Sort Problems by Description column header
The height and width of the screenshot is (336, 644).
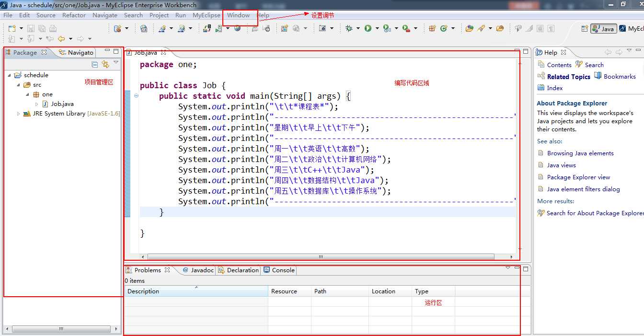(196, 291)
